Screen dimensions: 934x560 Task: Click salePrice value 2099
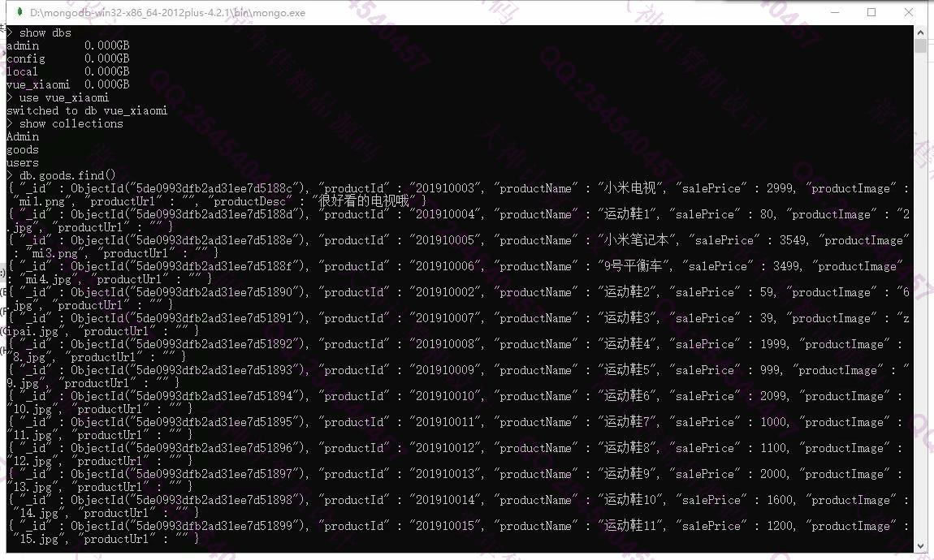pyautogui.click(x=772, y=396)
